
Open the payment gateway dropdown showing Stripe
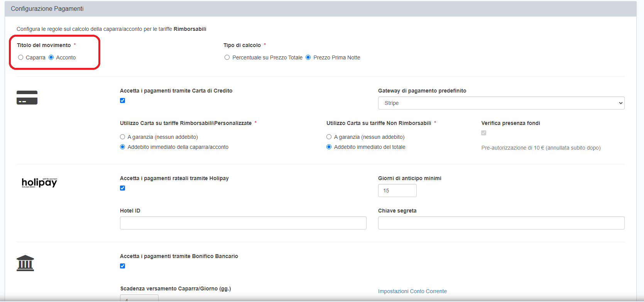point(501,103)
